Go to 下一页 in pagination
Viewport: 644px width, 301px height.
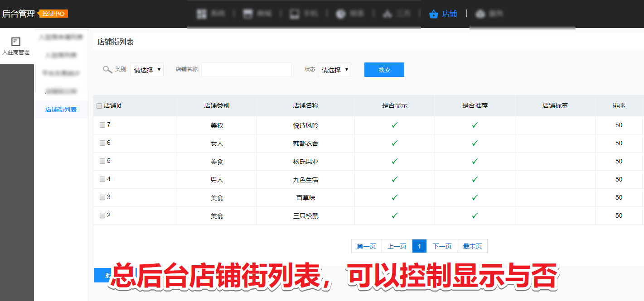pos(442,246)
